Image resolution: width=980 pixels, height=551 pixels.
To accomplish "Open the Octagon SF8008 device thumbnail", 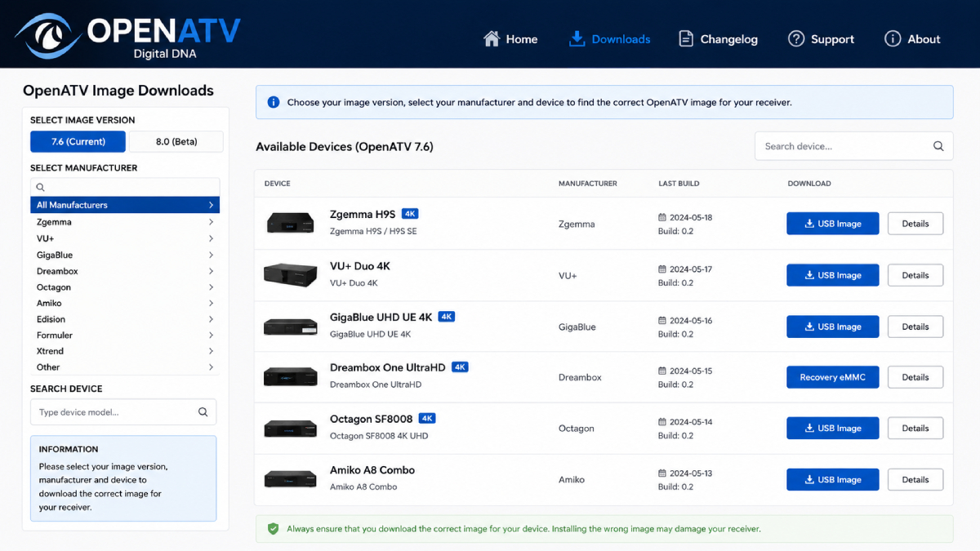I will tap(290, 429).
